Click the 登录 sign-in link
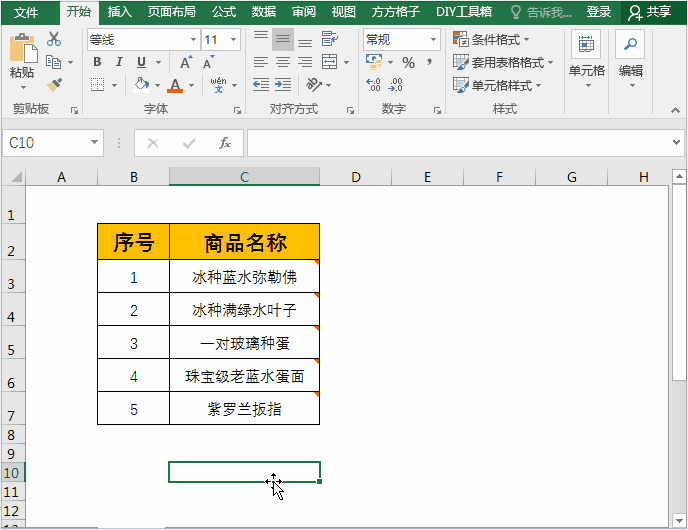This screenshot has width=688, height=530. pyautogui.click(x=598, y=12)
